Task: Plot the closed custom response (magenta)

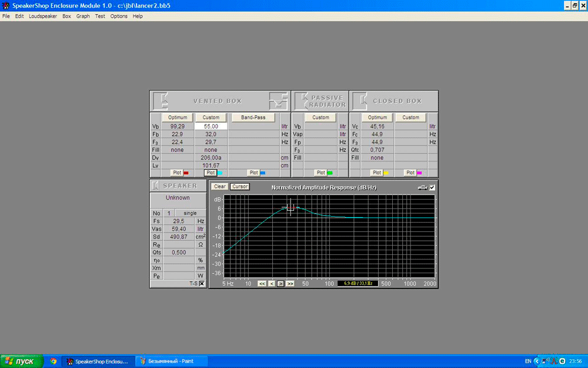Action: point(410,173)
